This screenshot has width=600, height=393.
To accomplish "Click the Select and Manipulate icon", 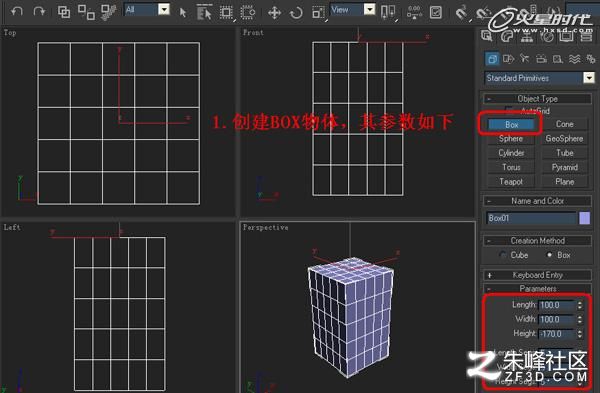I will pos(414,12).
